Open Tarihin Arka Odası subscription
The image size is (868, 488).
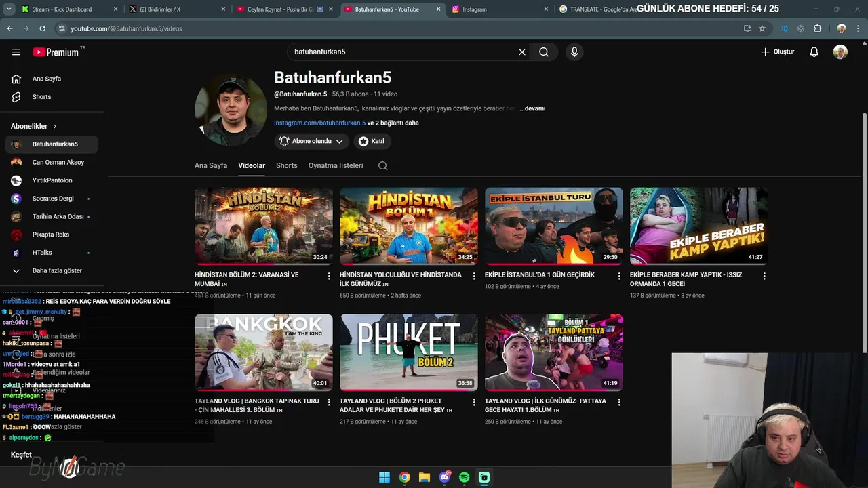[x=52, y=217]
